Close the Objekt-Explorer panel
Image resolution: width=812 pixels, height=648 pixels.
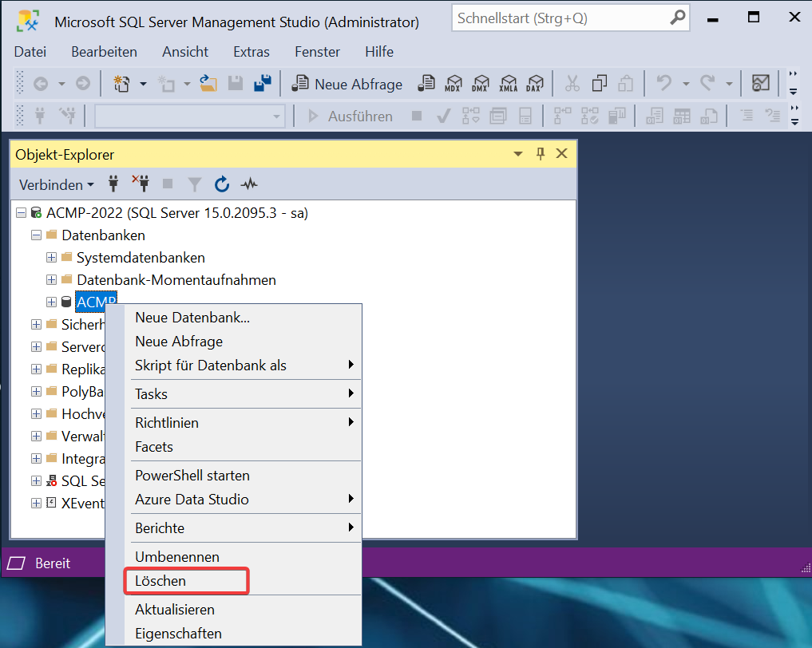click(562, 154)
